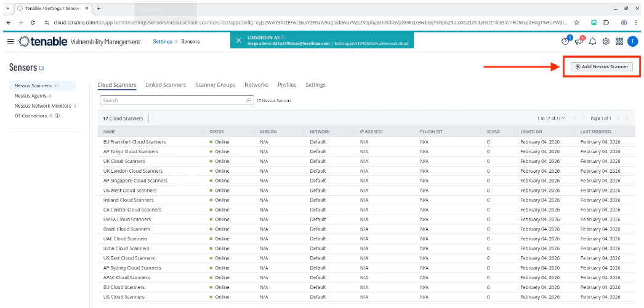Go forward in browser history

pyautogui.click(x=20, y=23)
